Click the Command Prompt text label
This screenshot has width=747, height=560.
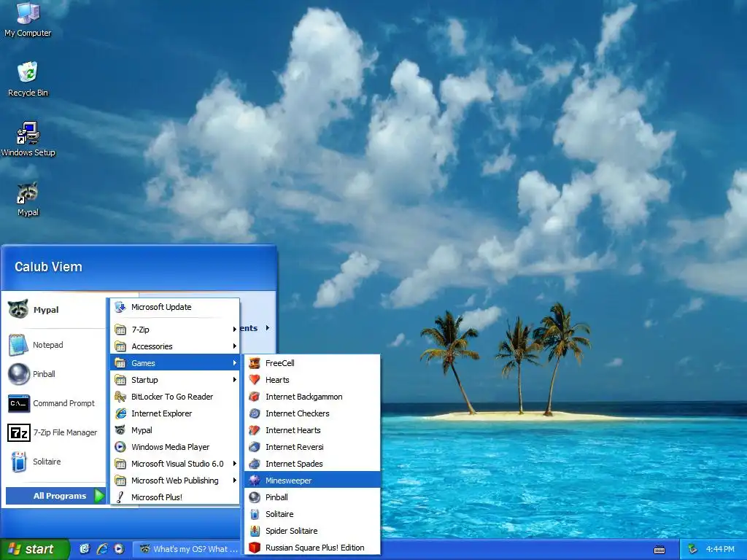click(64, 403)
